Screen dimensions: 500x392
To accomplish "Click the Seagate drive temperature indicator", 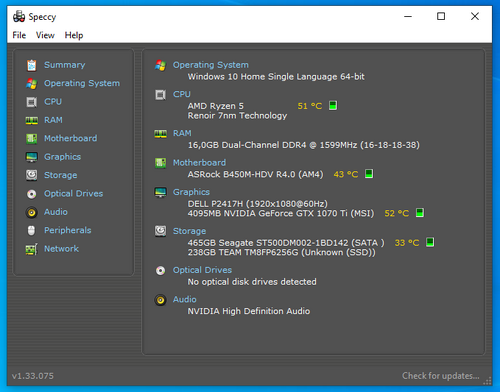I will tap(430, 242).
